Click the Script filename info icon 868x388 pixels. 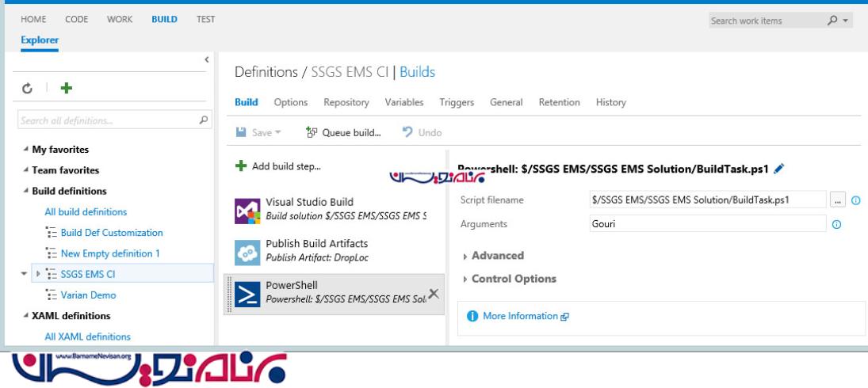coord(855,200)
